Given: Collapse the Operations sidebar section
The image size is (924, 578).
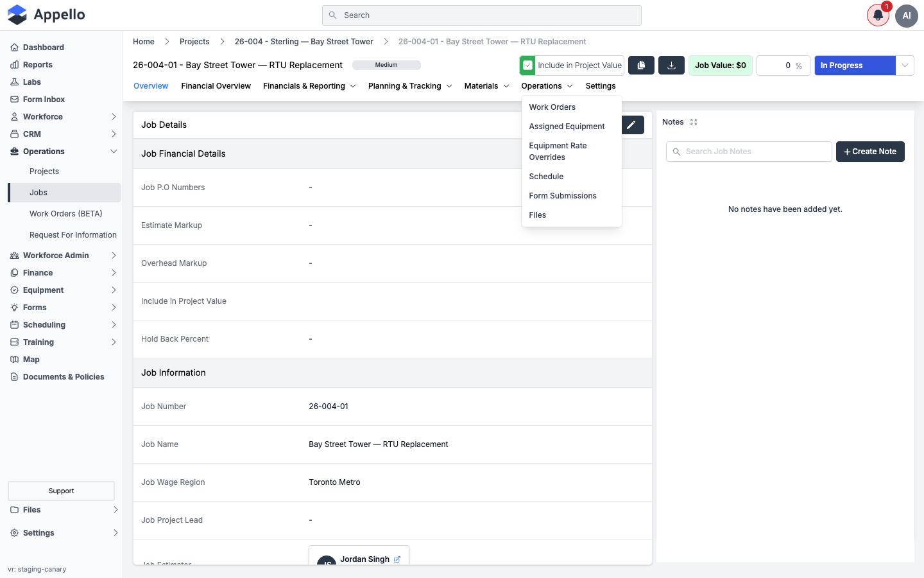Looking at the screenshot, I should click(64, 152).
